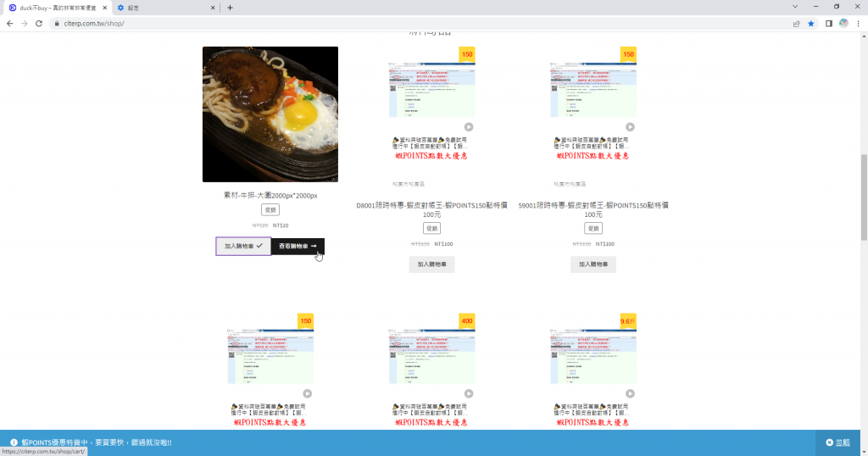Close the duck不buy tab

[x=104, y=8]
